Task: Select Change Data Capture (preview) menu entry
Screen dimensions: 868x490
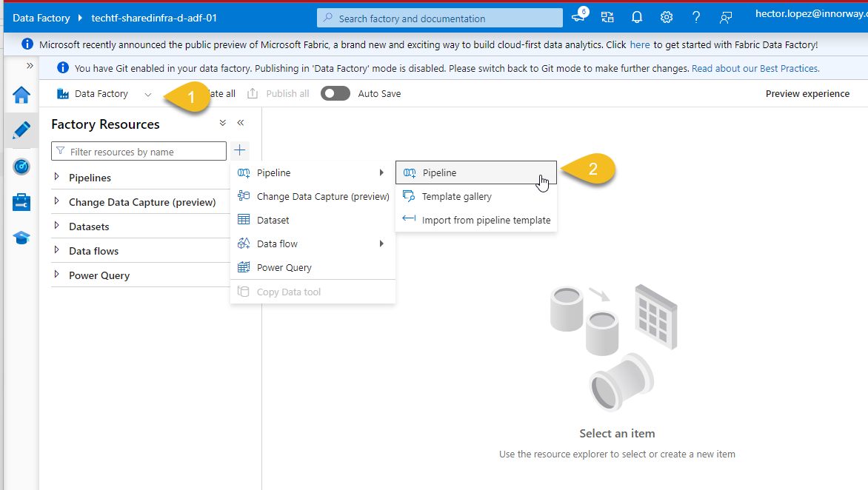Action: (313, 197)
